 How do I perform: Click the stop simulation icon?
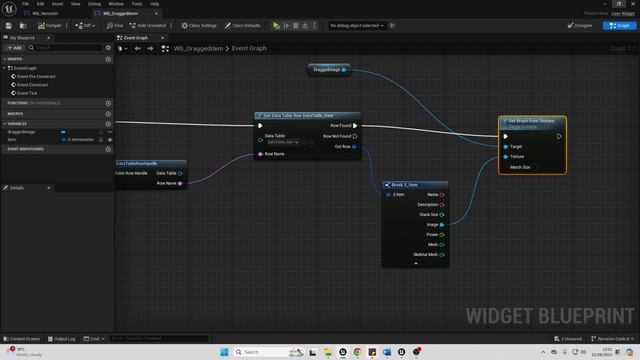click(296, 26)
